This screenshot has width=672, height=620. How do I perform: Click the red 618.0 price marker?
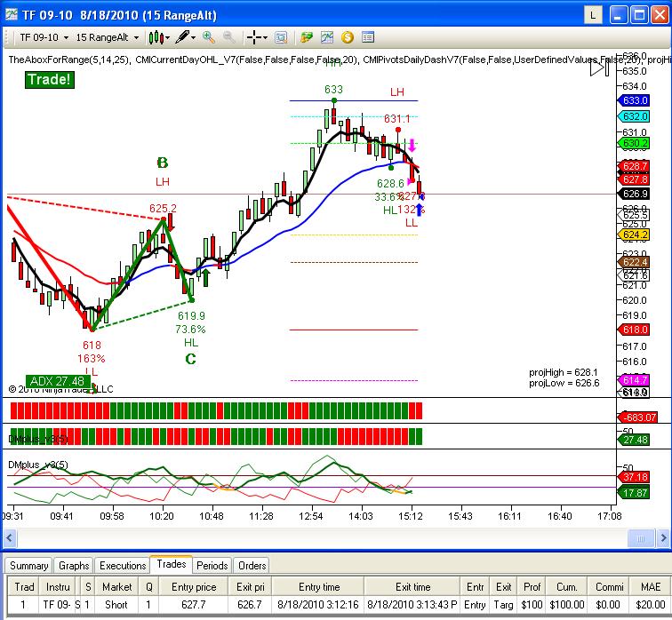pos(634,330)
